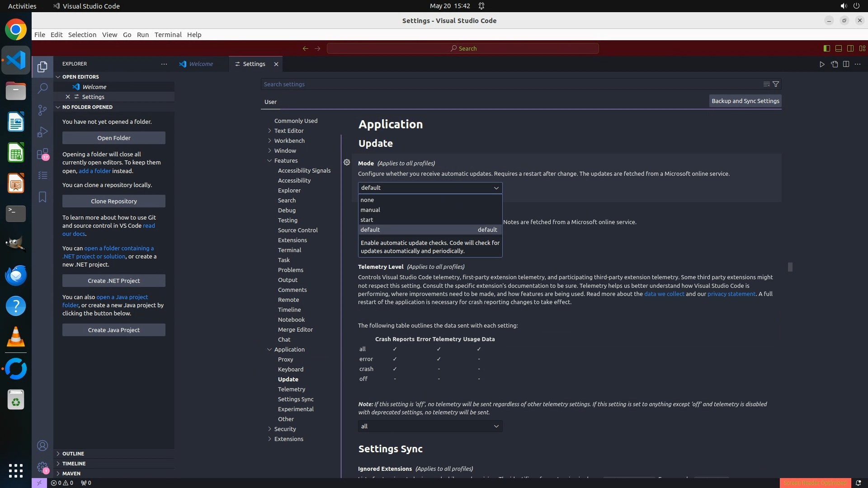Click the settings editor scrollbar thumb
This screenshot has width=868, height=488.
(790, 267)
